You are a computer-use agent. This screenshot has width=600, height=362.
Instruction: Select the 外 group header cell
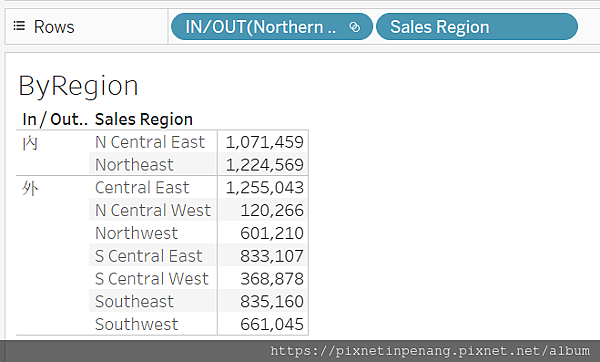coord(30,188)
